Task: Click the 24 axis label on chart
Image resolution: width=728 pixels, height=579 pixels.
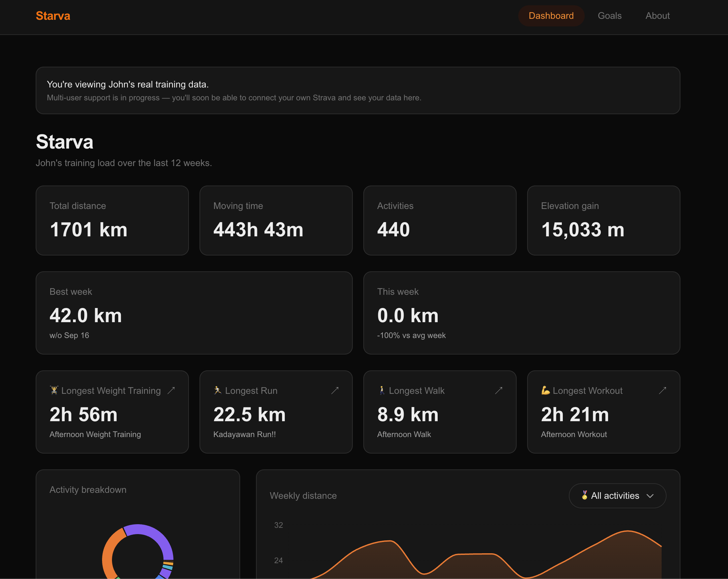Action: coord(278,561)
